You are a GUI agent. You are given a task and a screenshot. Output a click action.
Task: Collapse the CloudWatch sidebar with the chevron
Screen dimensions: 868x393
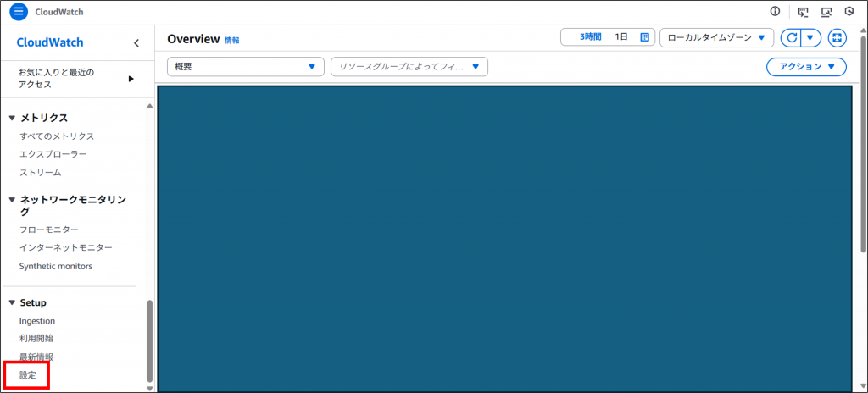click(x=136, y=42)
